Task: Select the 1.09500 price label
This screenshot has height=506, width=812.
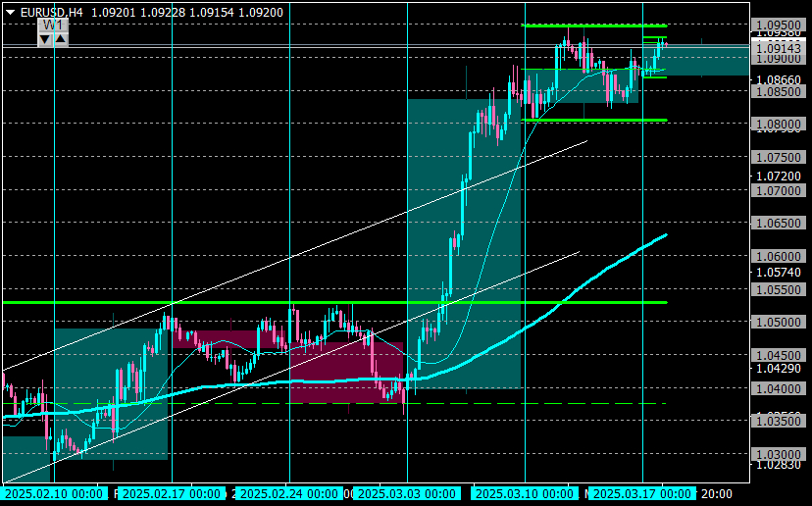Action: [x=779, y=25]
